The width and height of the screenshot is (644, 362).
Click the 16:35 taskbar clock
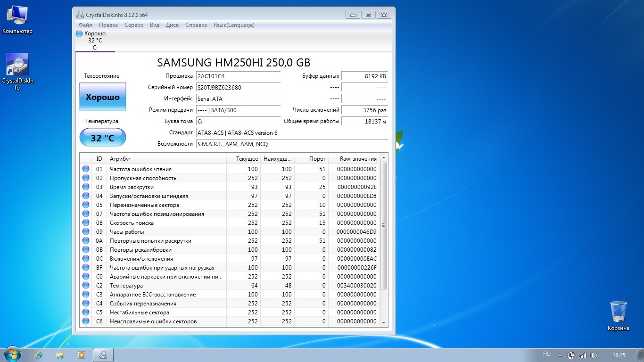pyautogui.click(x=619, y=355)
